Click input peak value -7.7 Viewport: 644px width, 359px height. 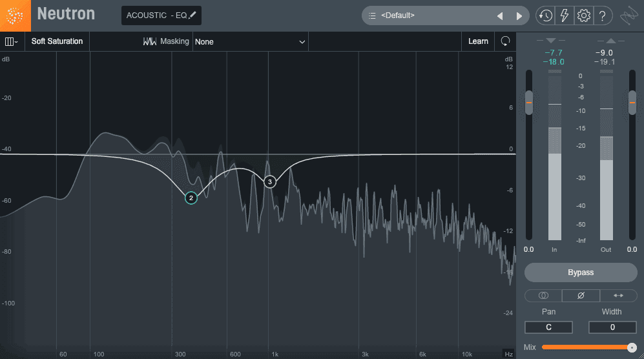click(553, 52)
